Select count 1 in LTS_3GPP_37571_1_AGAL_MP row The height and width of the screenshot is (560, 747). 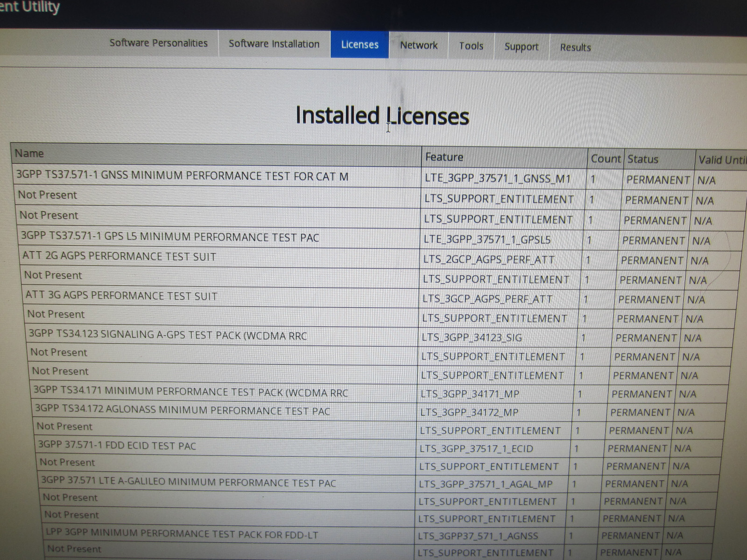tap(574, 484)
